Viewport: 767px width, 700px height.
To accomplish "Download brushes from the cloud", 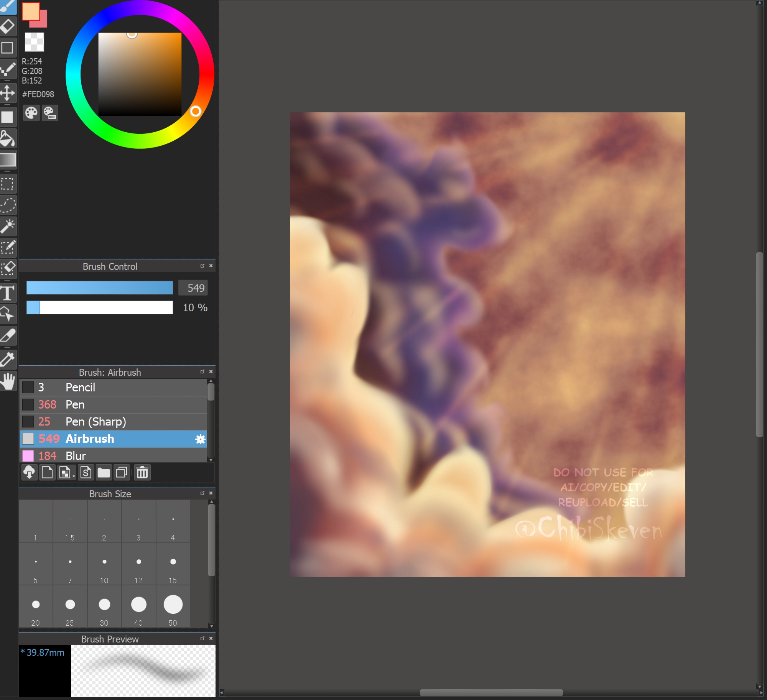I will pyautogui.click(x=29, y=472).
